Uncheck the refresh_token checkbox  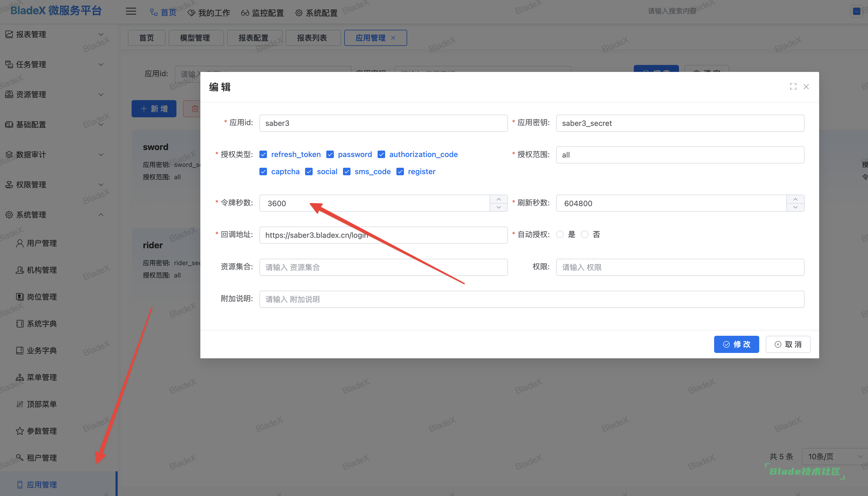(x=263, y=155)
